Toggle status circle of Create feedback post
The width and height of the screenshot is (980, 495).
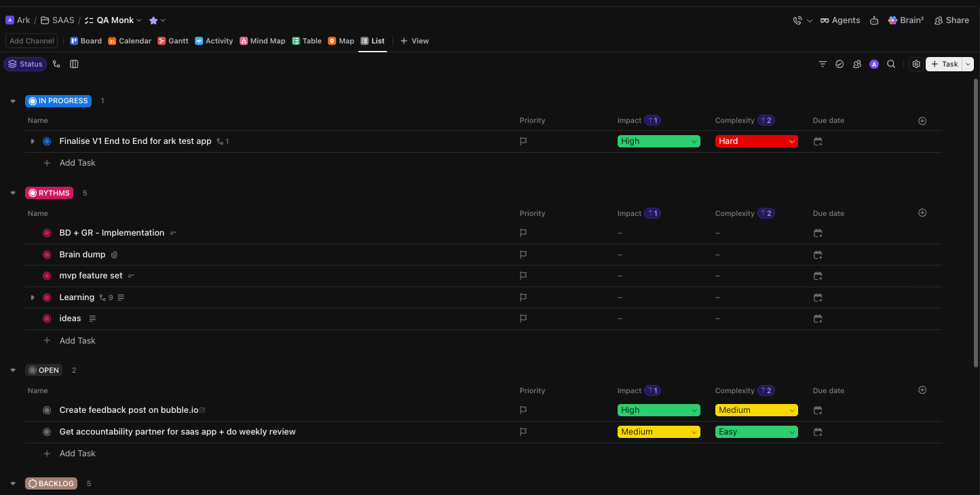(47, 410)
